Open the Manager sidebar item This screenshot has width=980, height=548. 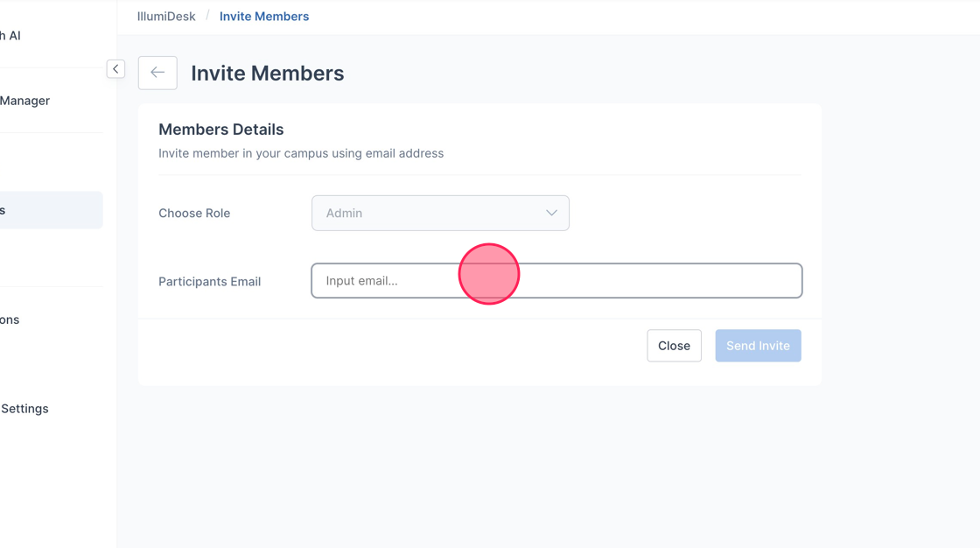[24, 101]
